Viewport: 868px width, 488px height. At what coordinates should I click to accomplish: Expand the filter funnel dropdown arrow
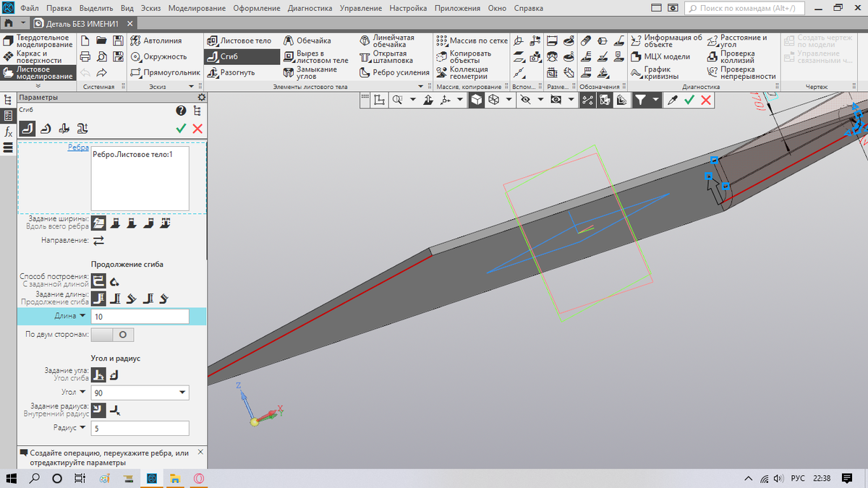655,100
